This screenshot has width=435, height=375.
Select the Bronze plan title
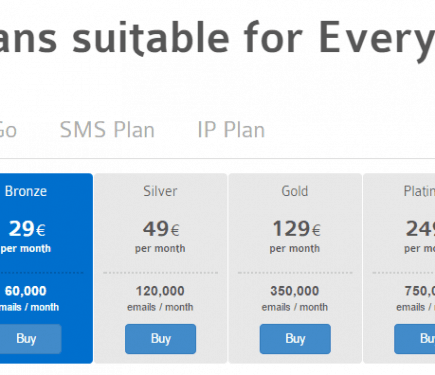click(x=26, y=191)
